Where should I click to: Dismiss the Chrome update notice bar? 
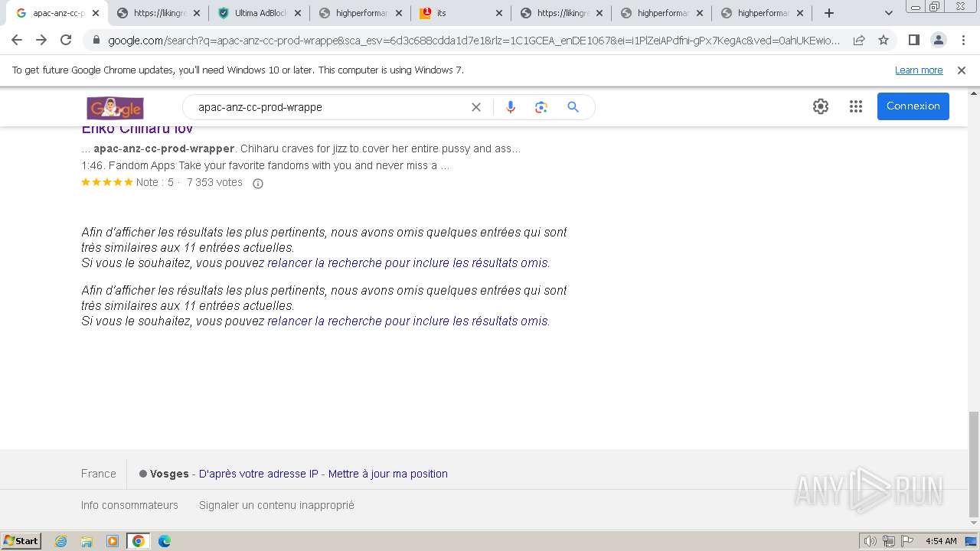coord(962,70)
